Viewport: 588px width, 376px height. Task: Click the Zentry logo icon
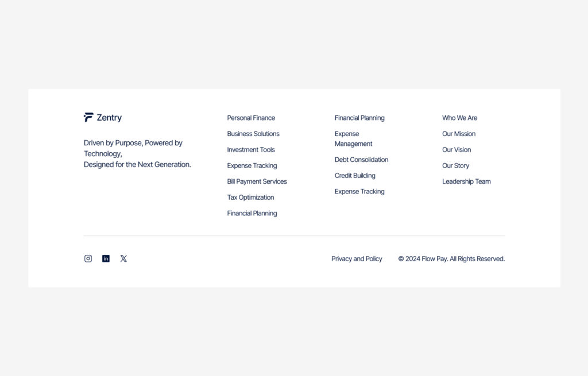[x=88, y=118]
